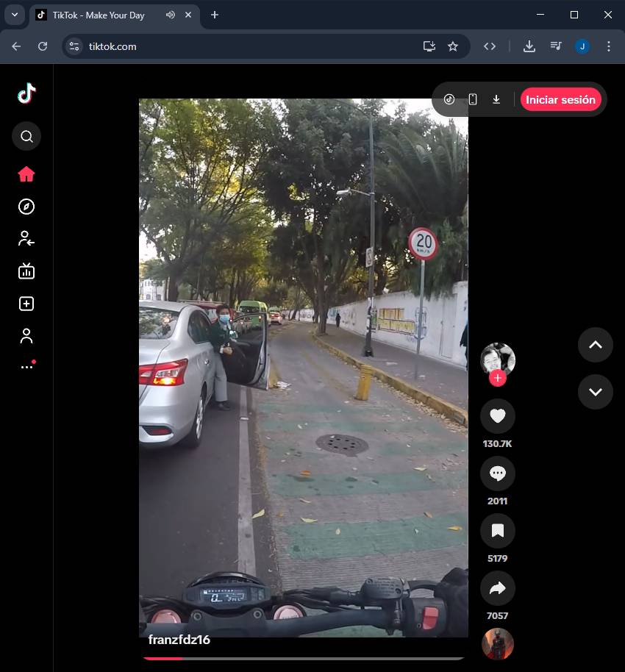Open the Following feed icon
The width and height of the screenshot is (625, 672).
pos(26,238)
